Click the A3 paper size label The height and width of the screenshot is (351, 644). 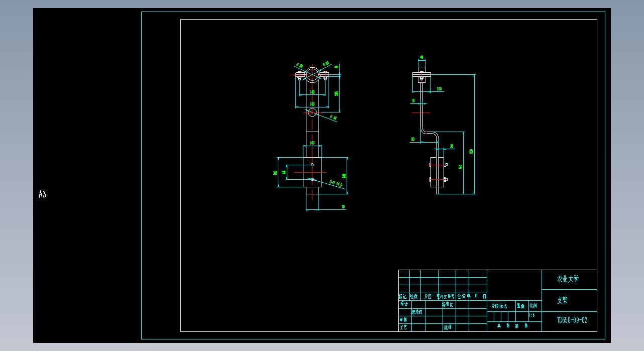point(42,194)
